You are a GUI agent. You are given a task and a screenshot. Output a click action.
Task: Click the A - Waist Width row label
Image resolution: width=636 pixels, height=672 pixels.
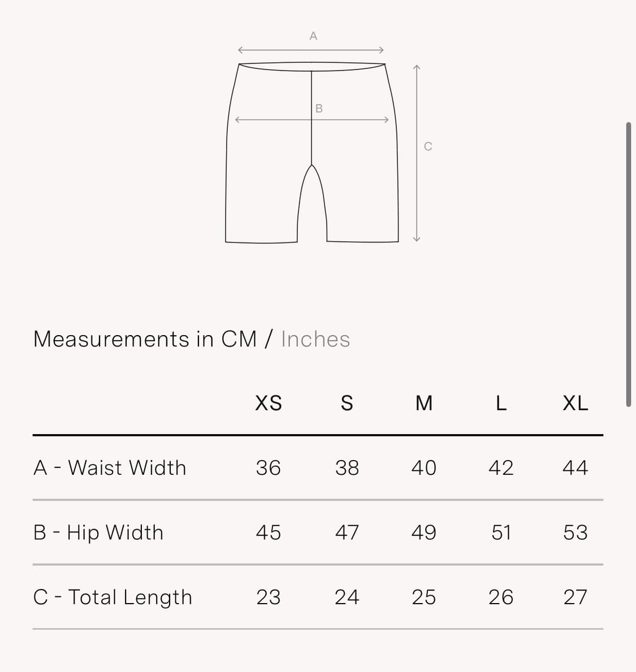pos(110,467)
